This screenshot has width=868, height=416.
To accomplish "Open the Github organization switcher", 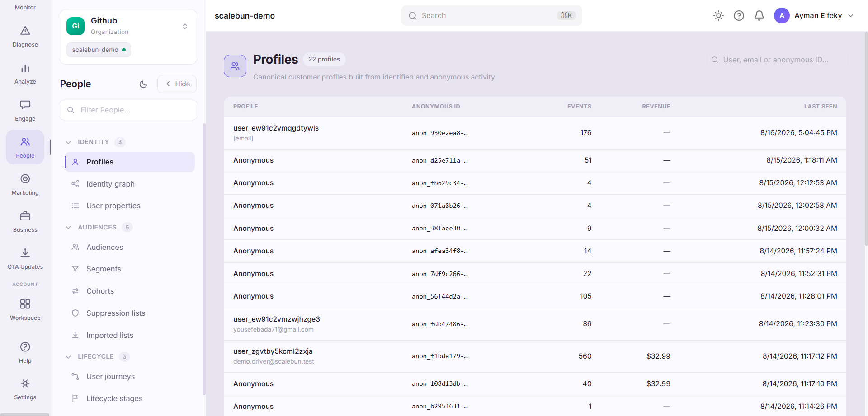I will [128, 26].
